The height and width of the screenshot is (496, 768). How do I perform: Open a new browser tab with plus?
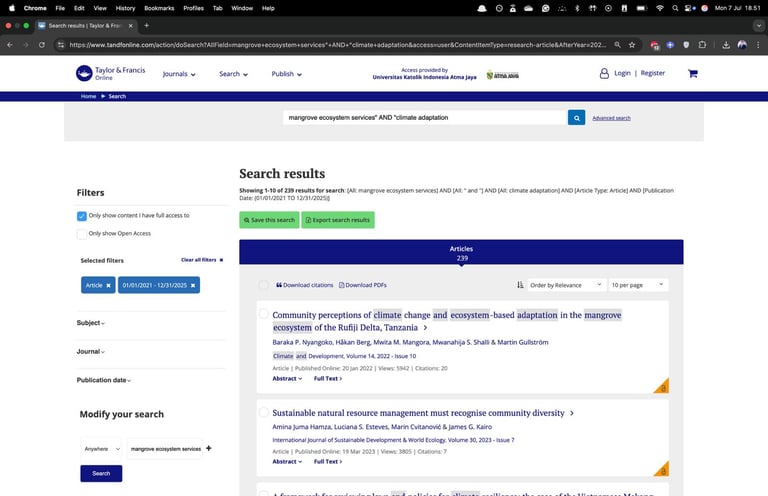[x=146, y=25]
